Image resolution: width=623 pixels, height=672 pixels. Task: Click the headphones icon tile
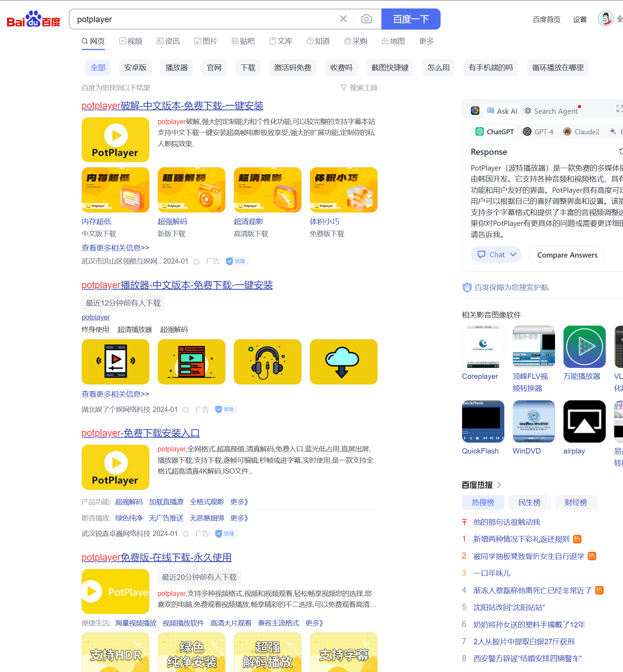[x=268, y=362]
